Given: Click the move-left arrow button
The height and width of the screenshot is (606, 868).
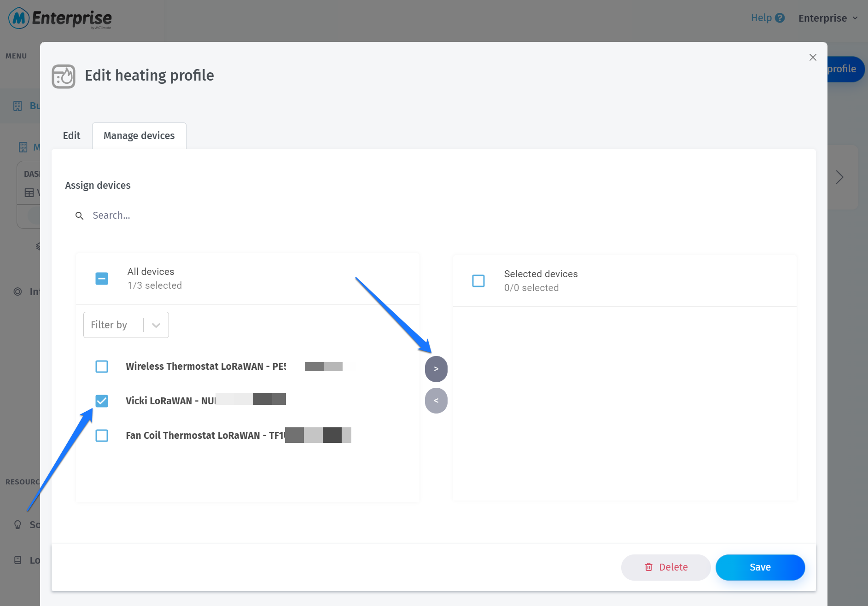Looking at the screenshot, I should (436, 401).
